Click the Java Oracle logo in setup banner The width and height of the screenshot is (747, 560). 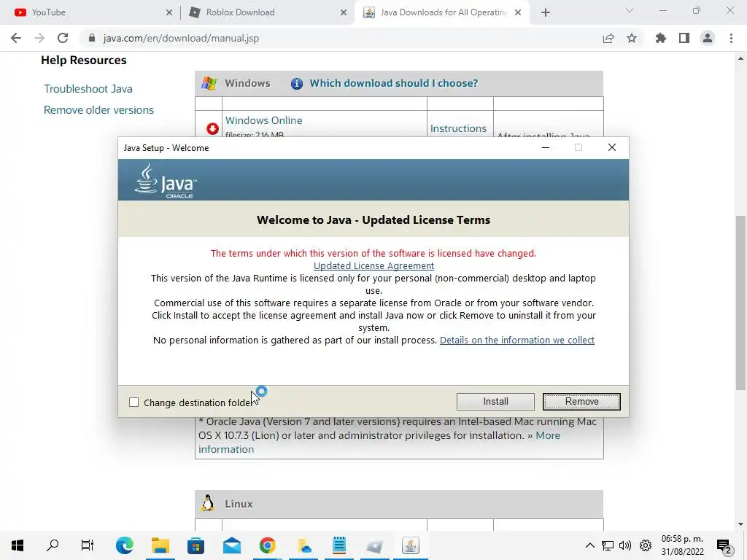point(166,181)
